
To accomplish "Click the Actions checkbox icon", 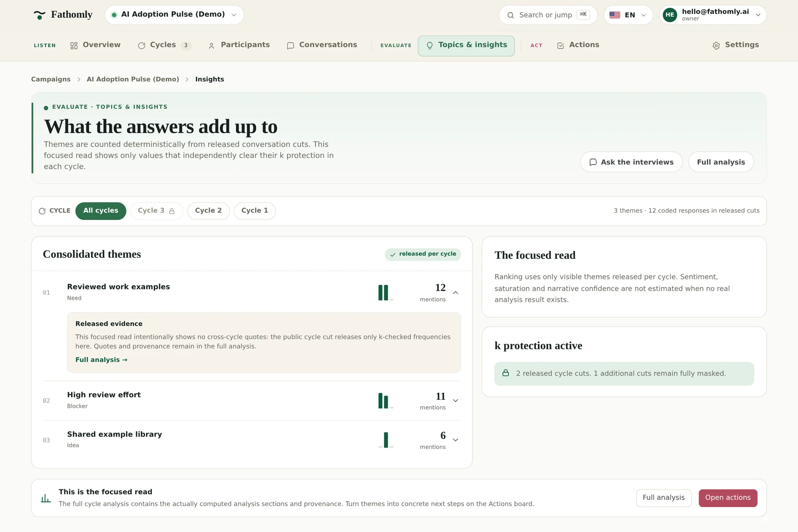I will point(560,45).
